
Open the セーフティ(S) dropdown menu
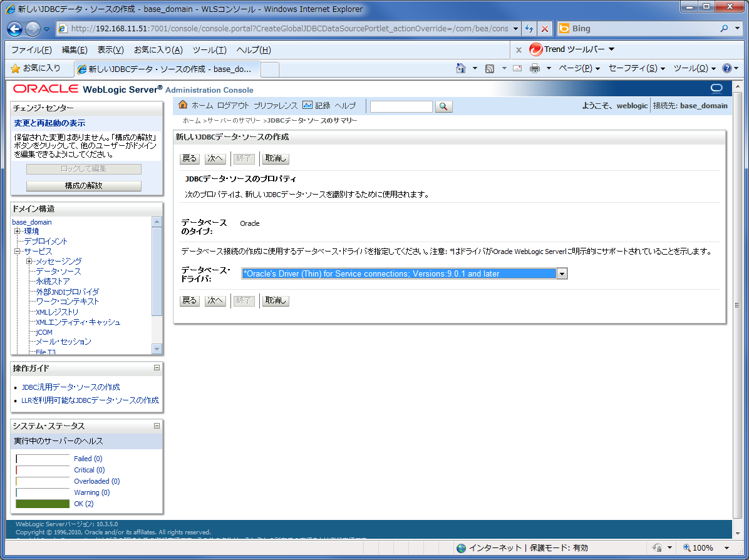click(x=637, y=68)
